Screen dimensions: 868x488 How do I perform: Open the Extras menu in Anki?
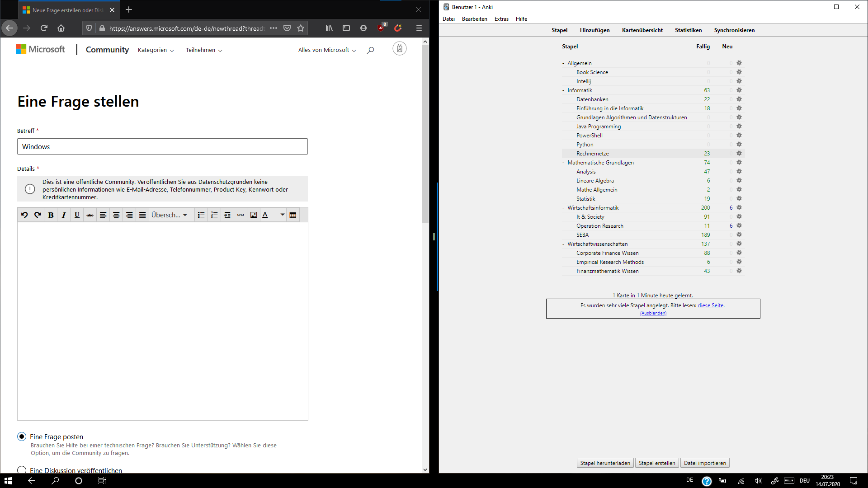point(501,19)
